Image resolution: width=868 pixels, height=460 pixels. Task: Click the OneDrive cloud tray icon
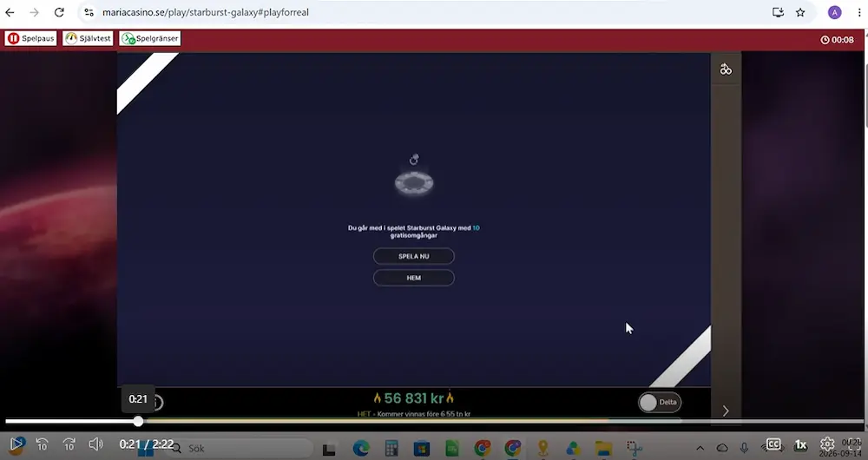point(722,449)
